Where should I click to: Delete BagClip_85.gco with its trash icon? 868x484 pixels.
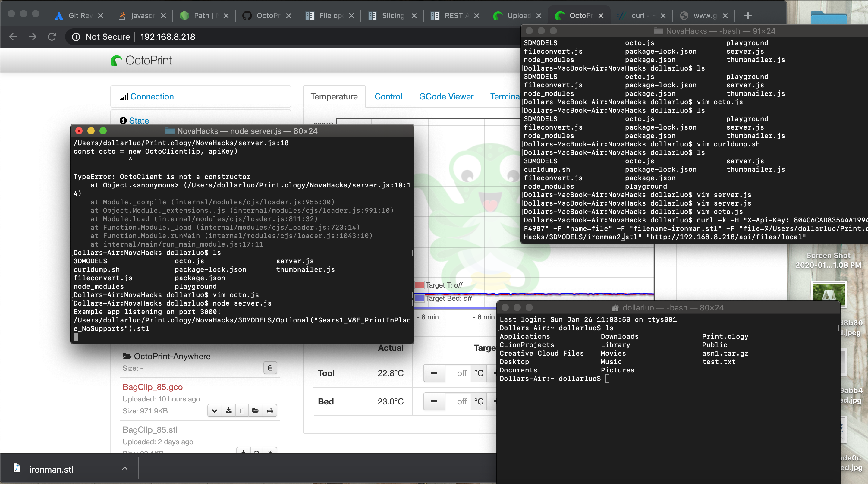[x=242, y=410]
